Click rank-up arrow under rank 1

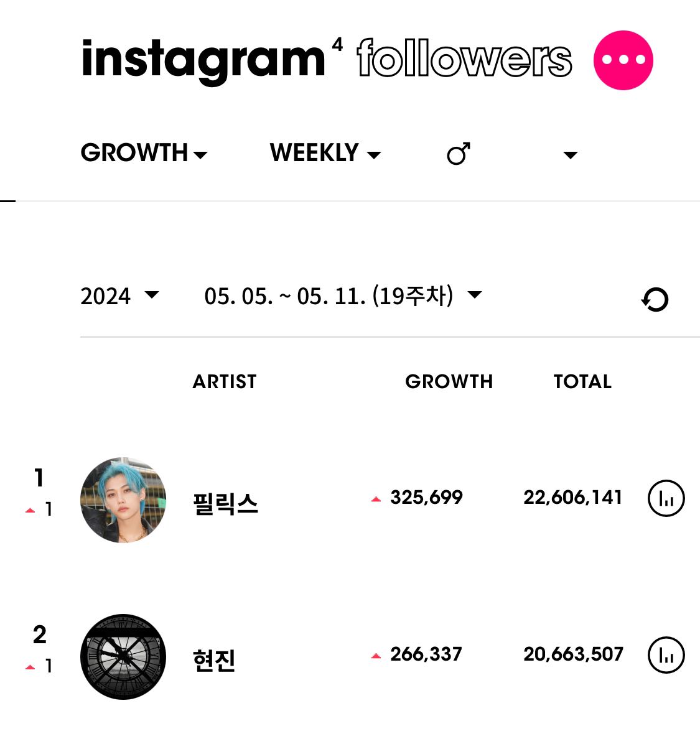coord(30,511)
